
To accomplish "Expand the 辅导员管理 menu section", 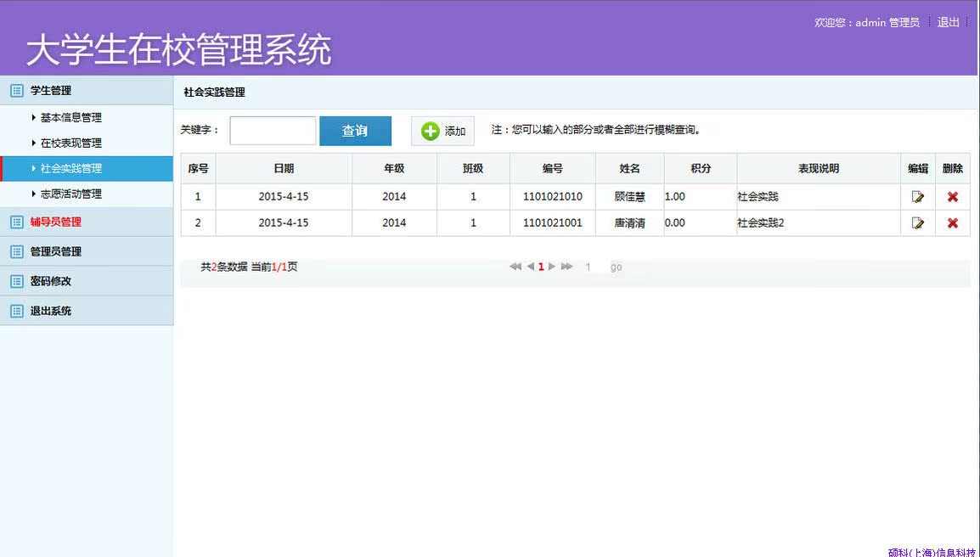I will click(87, 222).
